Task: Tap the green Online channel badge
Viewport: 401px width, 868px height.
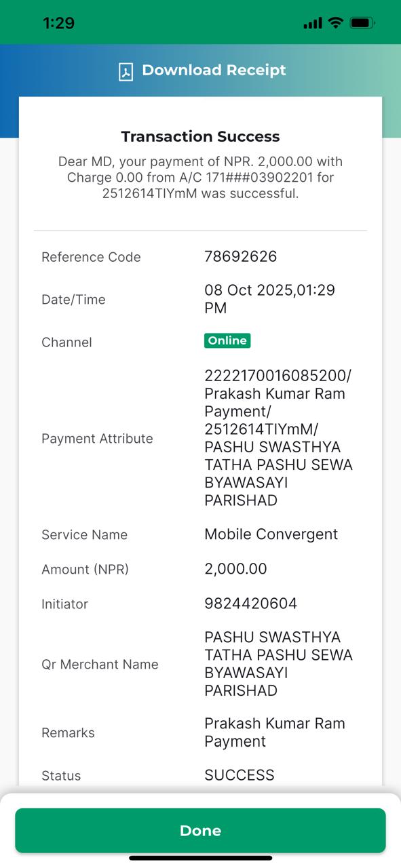Action: (x=227, y=340)
